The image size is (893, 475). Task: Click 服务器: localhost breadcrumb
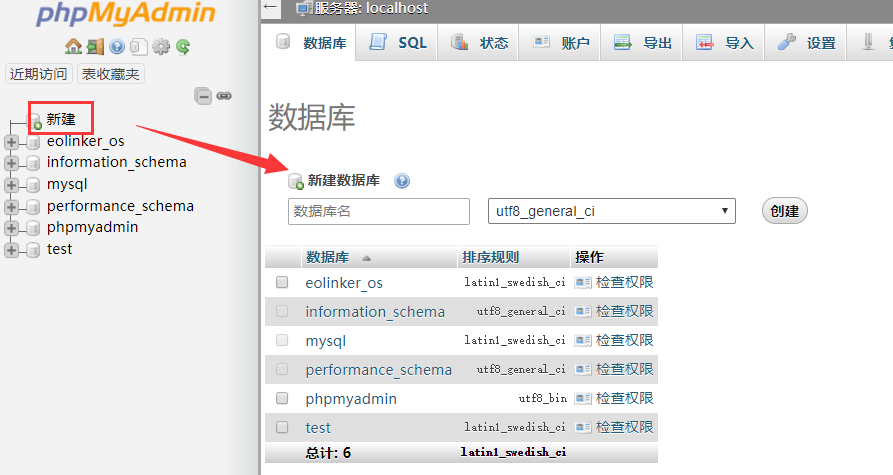pos(371,8)
